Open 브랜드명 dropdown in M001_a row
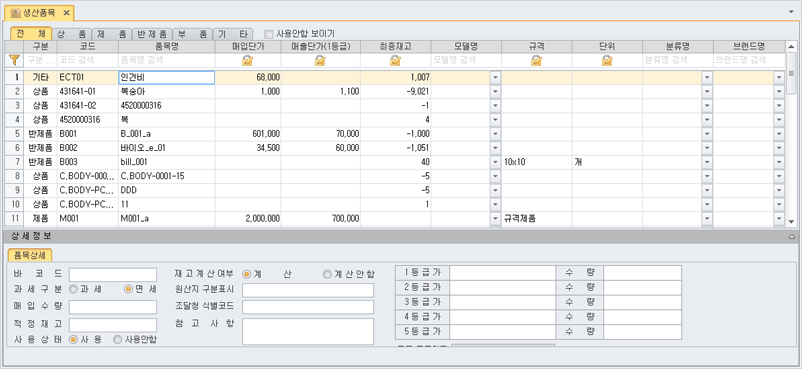 click(779, 219)
